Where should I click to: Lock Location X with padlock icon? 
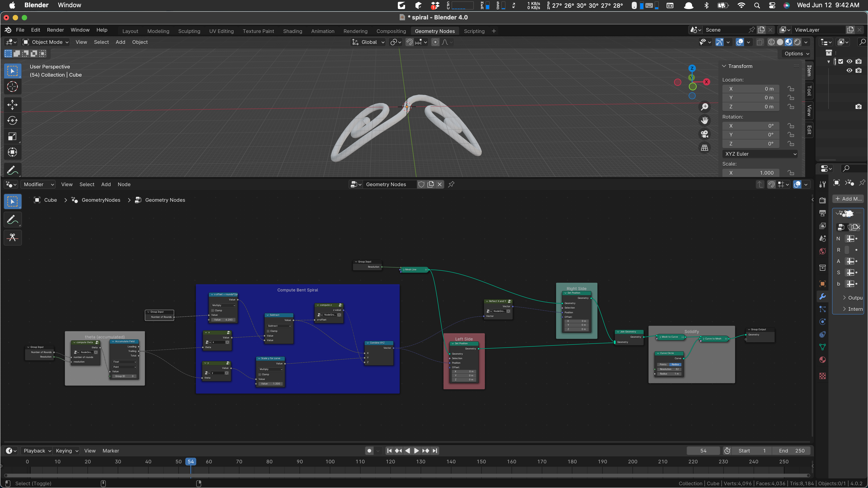(791, 89)
